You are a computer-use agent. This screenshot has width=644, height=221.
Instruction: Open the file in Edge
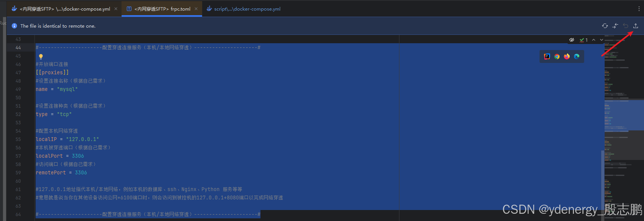577,56
